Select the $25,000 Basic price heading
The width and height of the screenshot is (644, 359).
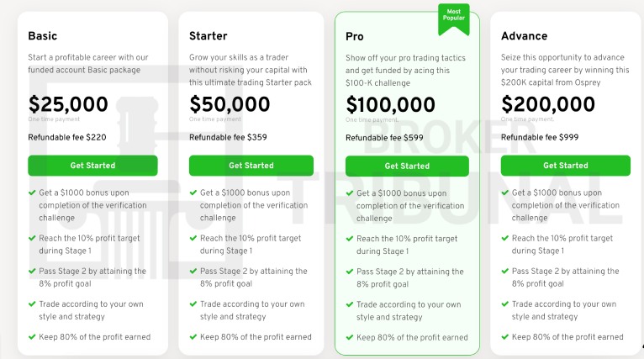coord(68,104)
